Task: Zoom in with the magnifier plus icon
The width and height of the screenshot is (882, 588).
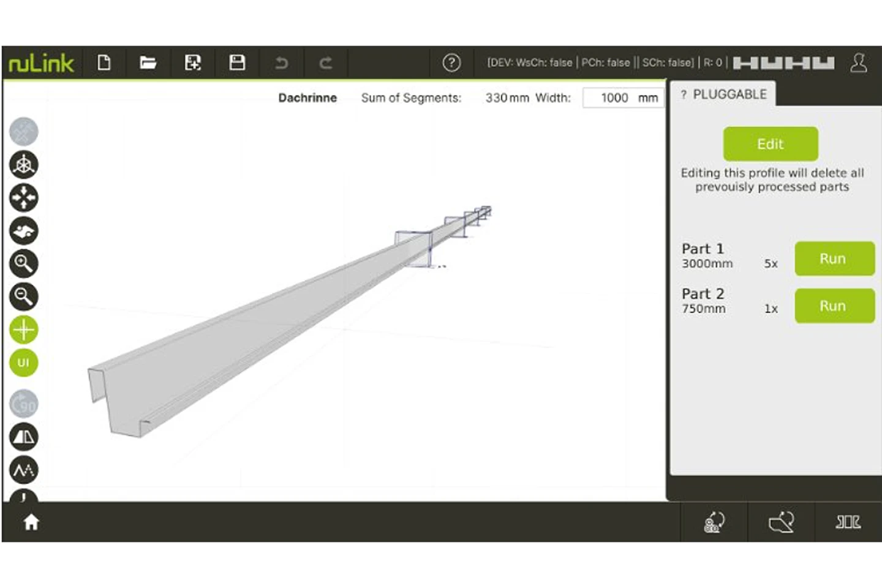Action: tap(24, 264)
